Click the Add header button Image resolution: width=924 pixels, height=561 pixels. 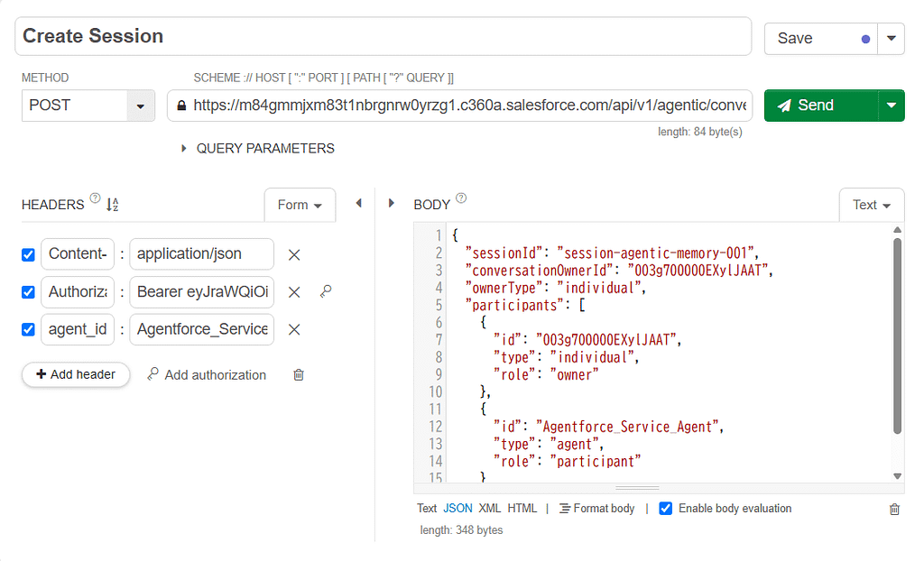[76, 375]
